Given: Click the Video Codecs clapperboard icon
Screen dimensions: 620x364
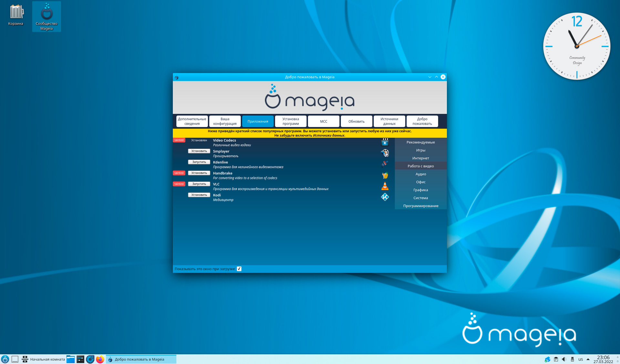Looking at the screenshot, I should [385, 142].
